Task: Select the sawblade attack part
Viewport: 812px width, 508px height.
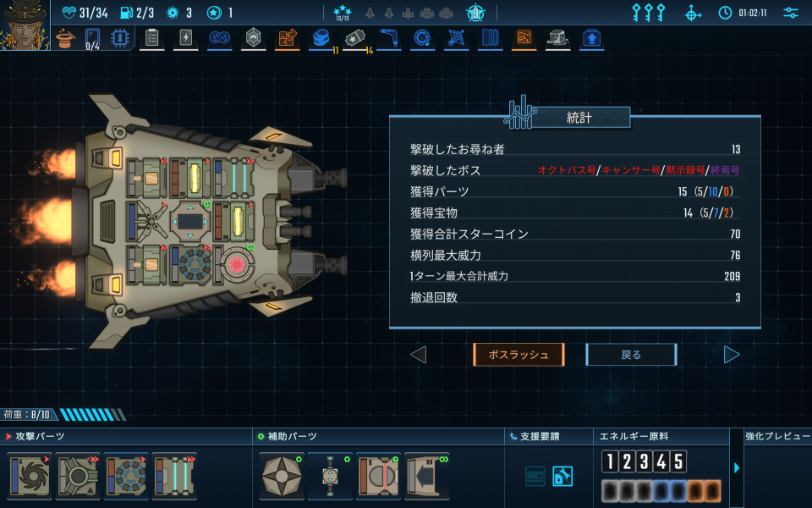Action: click(x=30, y=476)
